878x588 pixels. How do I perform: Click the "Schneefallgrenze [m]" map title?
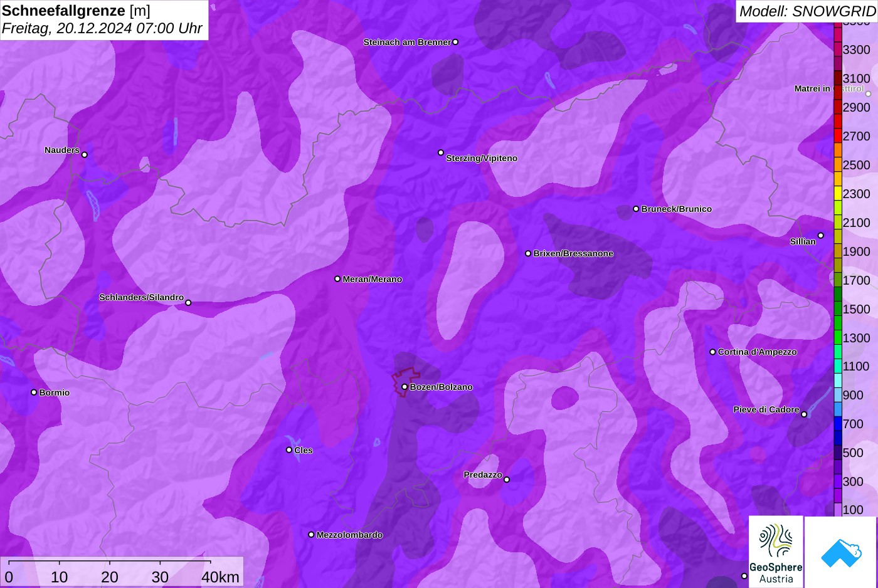click(x=77, y=11)
